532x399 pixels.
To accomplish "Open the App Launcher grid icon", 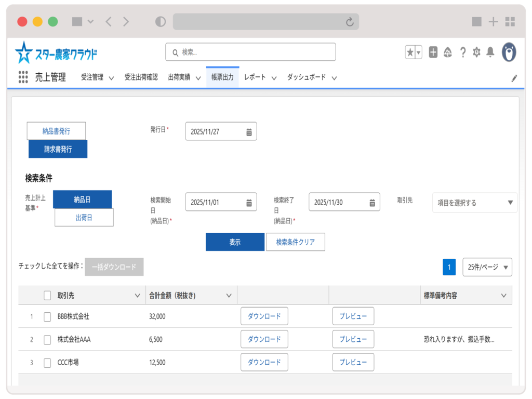I will click(x=23, y=77).
